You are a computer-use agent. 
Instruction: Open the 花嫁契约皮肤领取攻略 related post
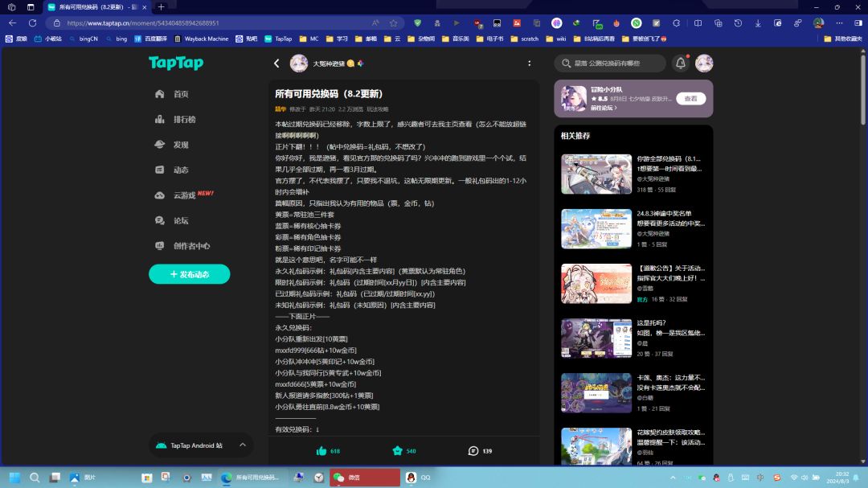pos(634,446)
